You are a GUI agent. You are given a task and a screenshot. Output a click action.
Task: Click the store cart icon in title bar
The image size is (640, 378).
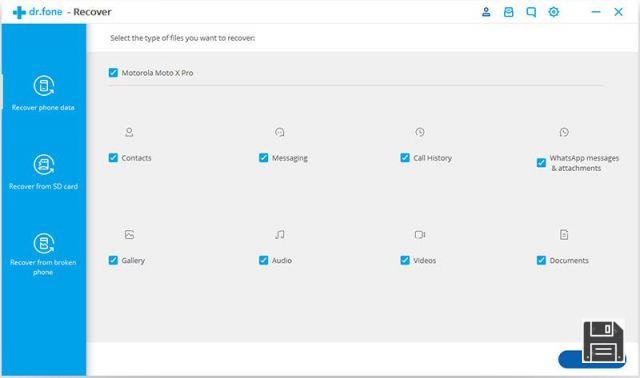[509, 12]
